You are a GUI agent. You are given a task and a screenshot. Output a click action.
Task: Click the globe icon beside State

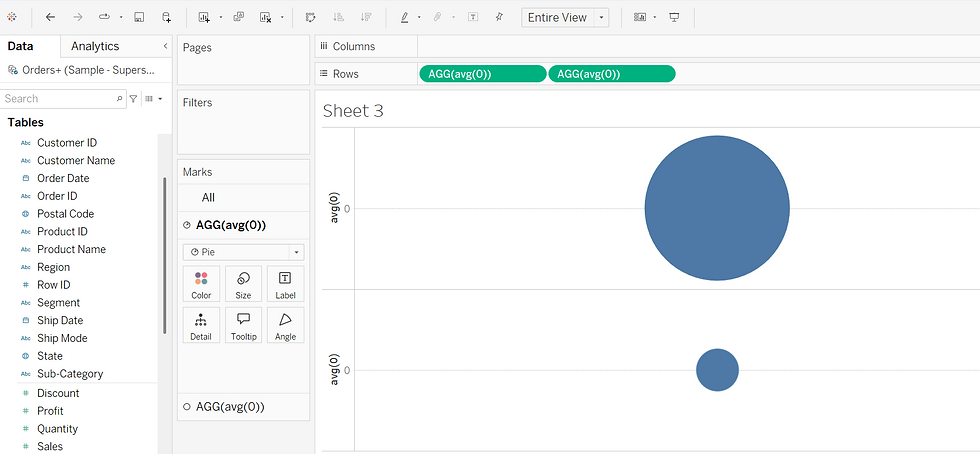[26, 356]
